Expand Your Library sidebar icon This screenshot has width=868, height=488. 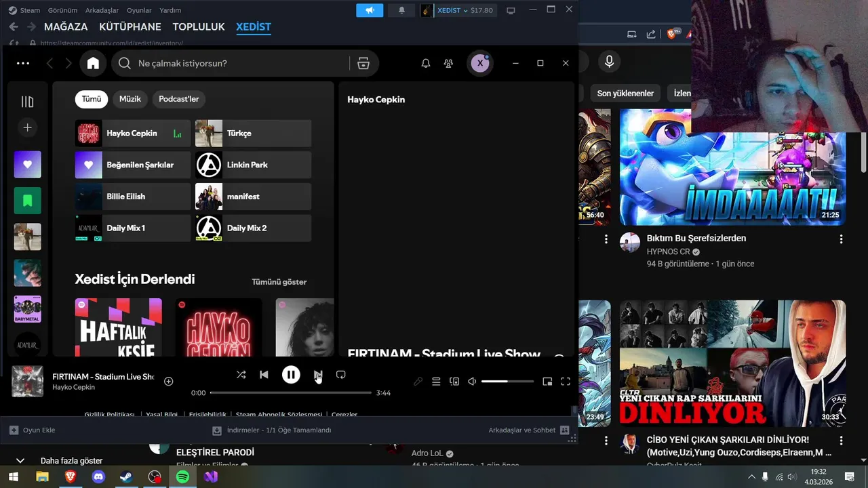click(x=27, y=102)
